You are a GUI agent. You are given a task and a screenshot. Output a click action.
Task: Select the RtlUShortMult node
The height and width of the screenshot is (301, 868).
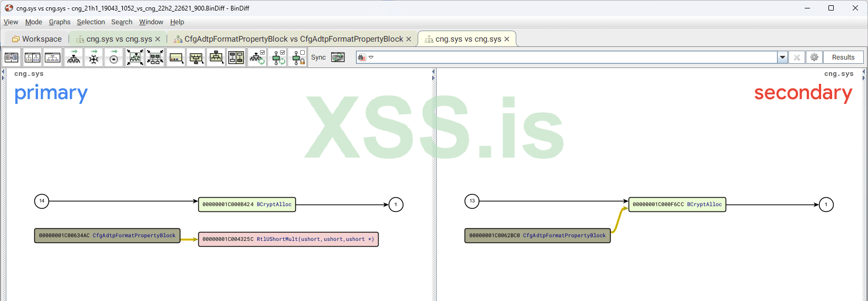288,239
